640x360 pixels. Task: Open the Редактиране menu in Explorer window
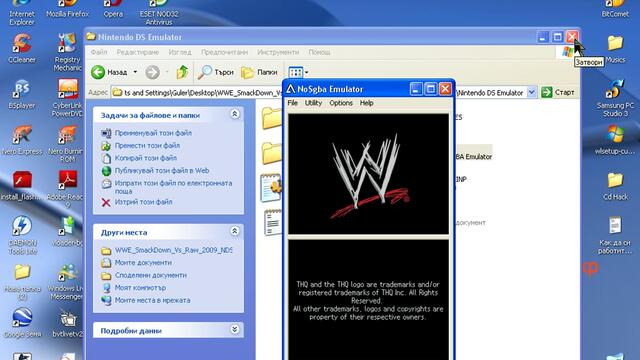click(x=138, y=52)
